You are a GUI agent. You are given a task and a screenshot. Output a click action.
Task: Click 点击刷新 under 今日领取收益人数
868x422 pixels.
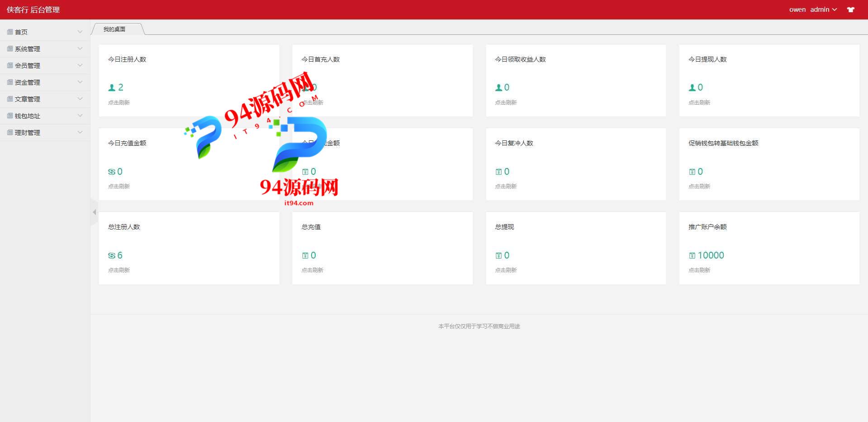[x=506, y=103]
